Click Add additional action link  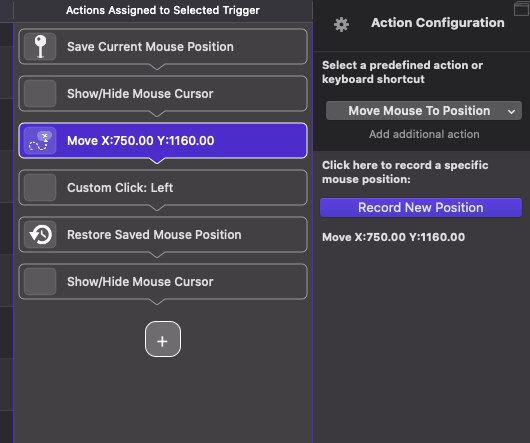click(424, 134)
